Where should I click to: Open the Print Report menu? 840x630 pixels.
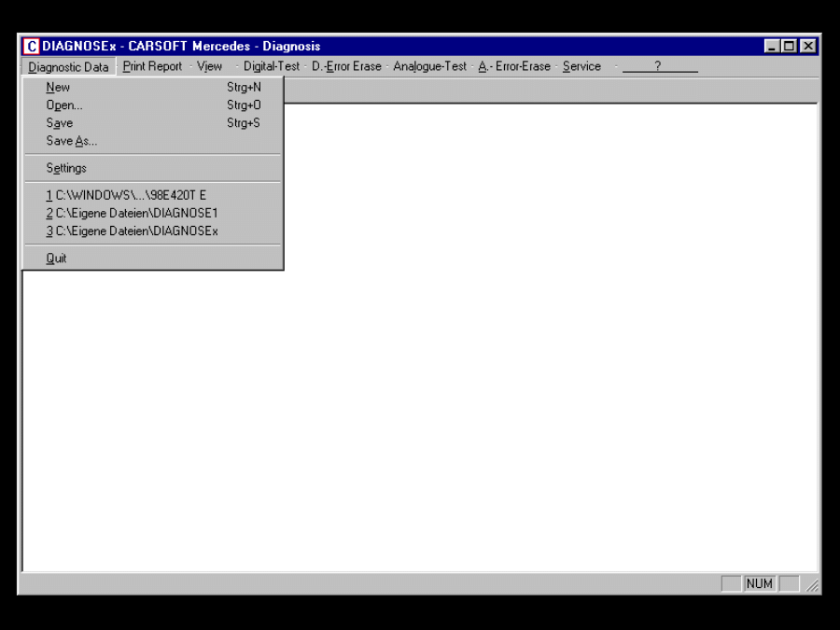[152, 67]
